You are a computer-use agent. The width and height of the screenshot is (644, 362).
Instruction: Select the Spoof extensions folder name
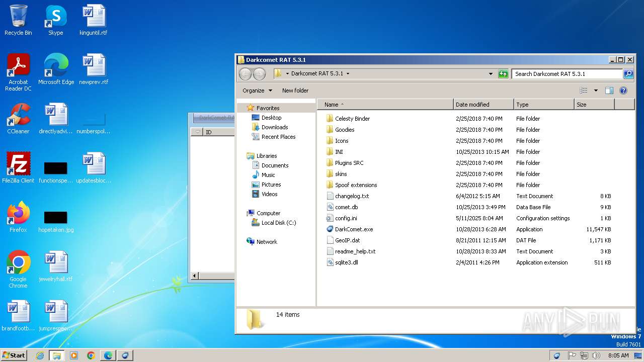click(x=356, y=185)
